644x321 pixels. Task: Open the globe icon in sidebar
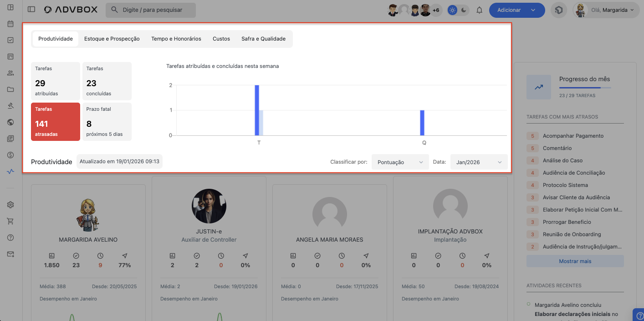tap(10, 122)
